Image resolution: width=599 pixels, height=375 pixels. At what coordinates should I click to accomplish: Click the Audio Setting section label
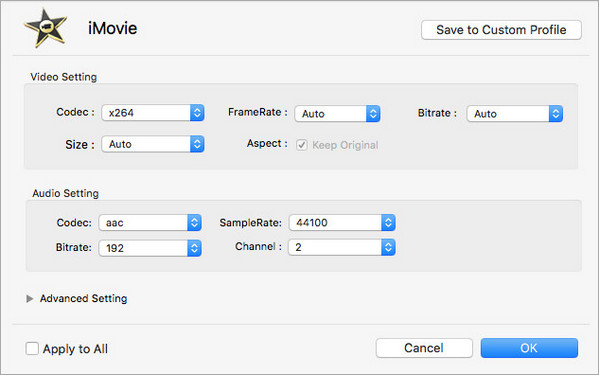[x=65, y=193]
